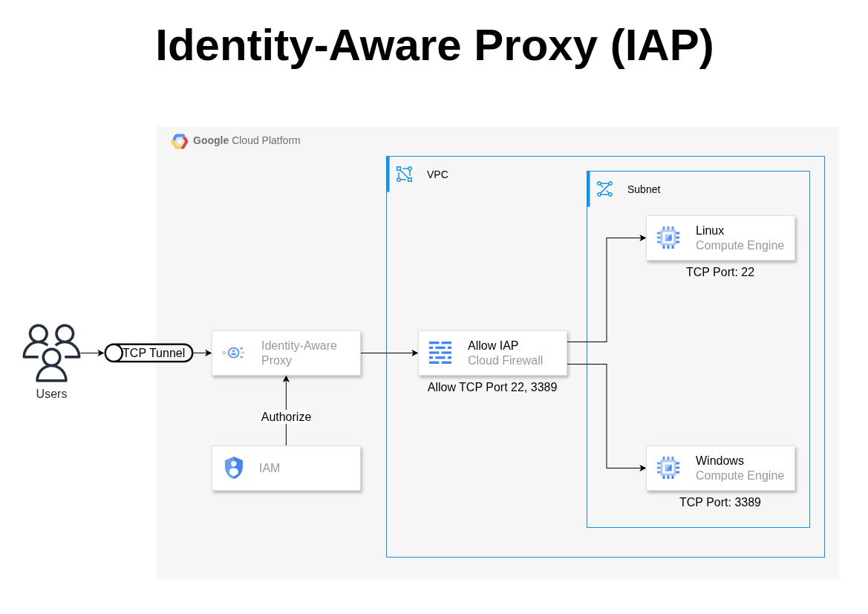The height and width of the screenshot is (614, 868).
Task: Click 'TCP Port: 22' caption
Action: [x=720, y=272]
